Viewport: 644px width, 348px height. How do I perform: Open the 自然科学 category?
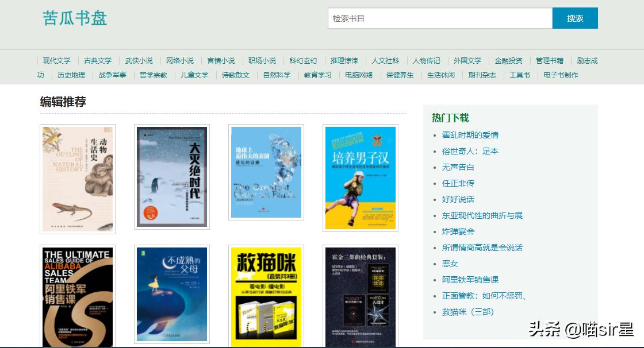click(277, 75)
